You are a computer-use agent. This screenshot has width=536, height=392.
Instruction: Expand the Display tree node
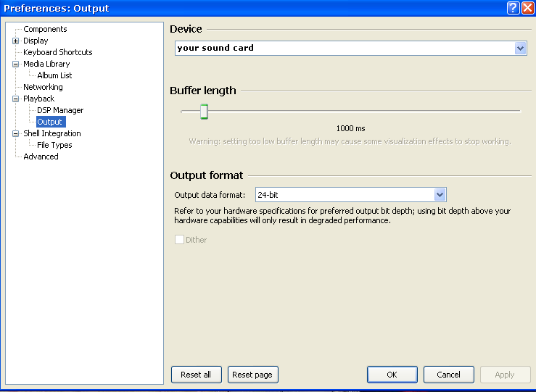tap(15, 41)
